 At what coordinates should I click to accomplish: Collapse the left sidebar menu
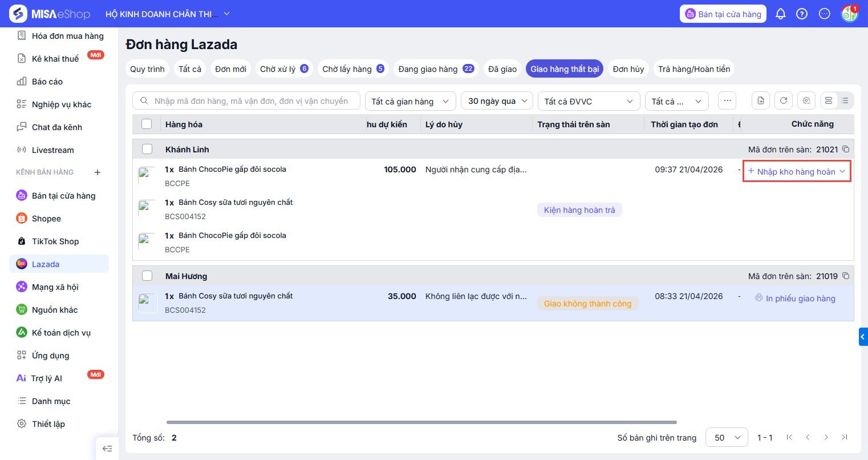point(107,449)
